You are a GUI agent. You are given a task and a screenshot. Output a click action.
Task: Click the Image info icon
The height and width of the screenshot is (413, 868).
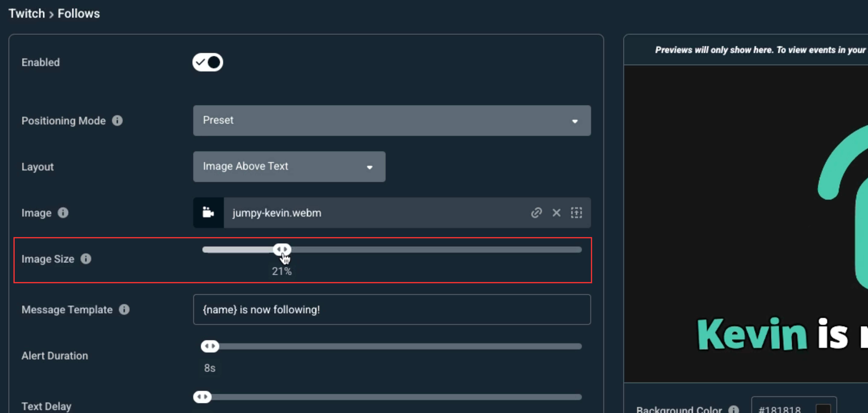pyautogui.click(x=63, y=213)
